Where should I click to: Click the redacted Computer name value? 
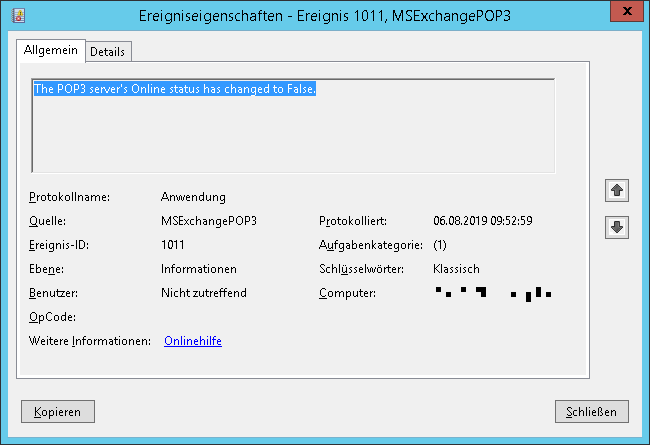click(x=492, y=293)
